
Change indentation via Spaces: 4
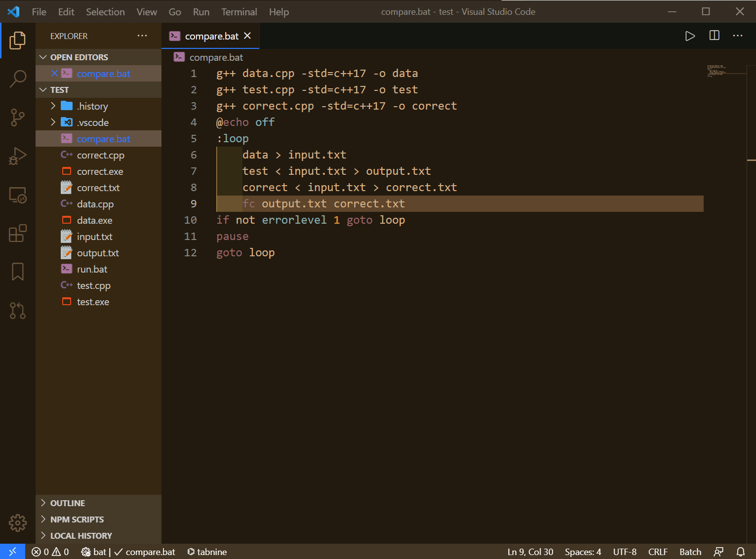click(583, 552)
